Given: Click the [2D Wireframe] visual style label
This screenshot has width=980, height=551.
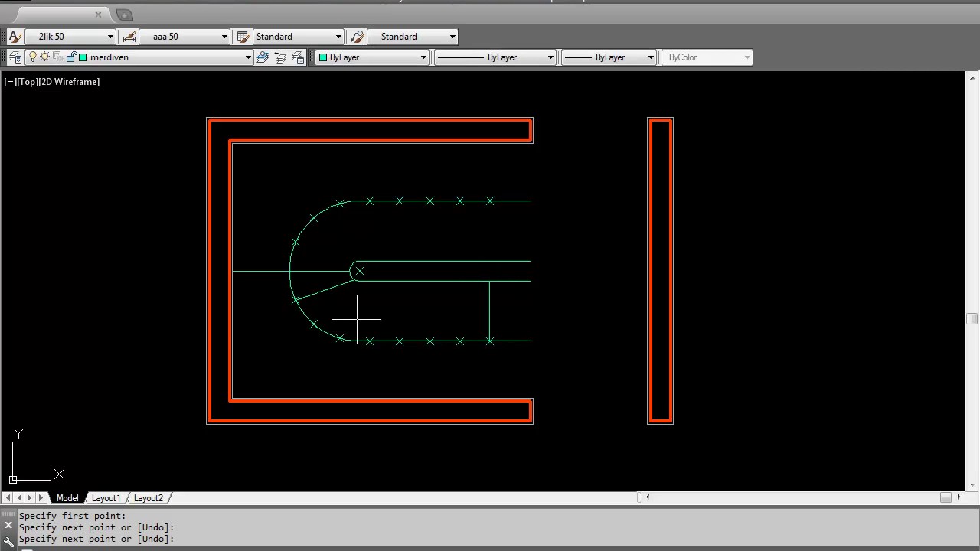Looking at the screenshot, I should point(69,82).
